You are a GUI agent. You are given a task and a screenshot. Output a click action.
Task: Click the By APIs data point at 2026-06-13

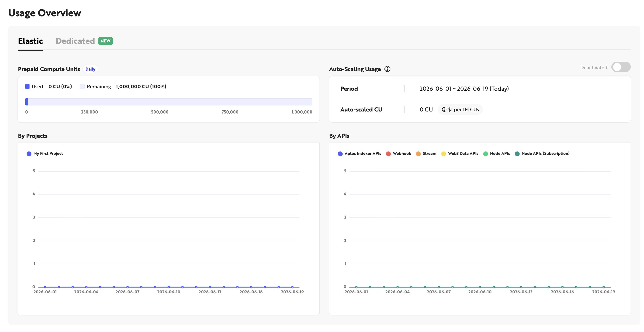[521, 287]
